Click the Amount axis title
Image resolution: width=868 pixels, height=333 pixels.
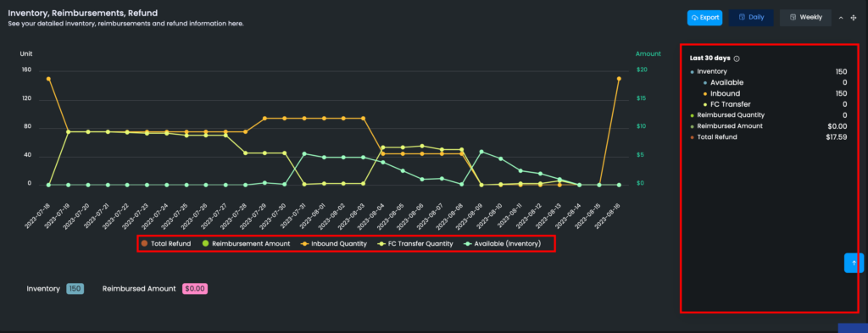[648, 53]
